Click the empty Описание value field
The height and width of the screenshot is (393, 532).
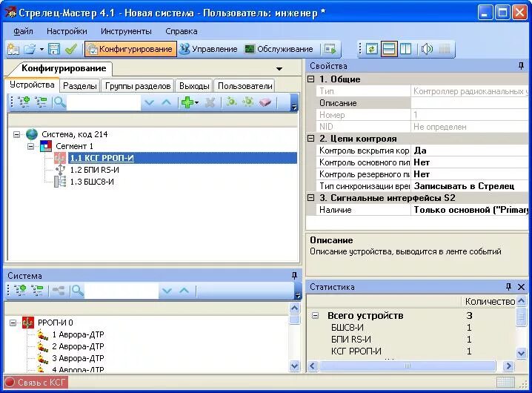[470, 103]
